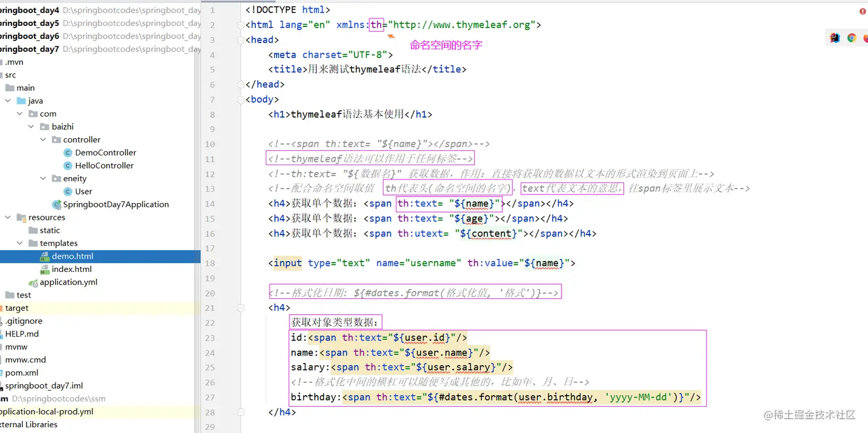
Task: Fold the h4 block on line 21
Action: pyautogui.click(x=240, y=308)
